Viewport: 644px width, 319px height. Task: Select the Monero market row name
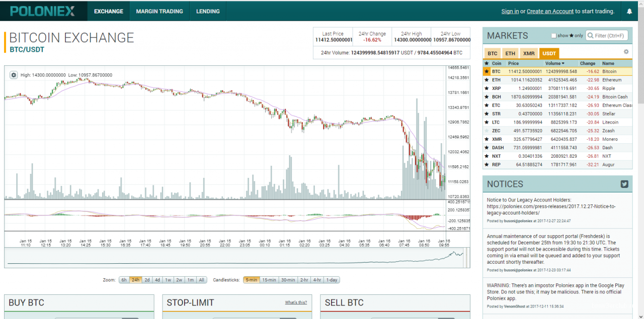610,139
